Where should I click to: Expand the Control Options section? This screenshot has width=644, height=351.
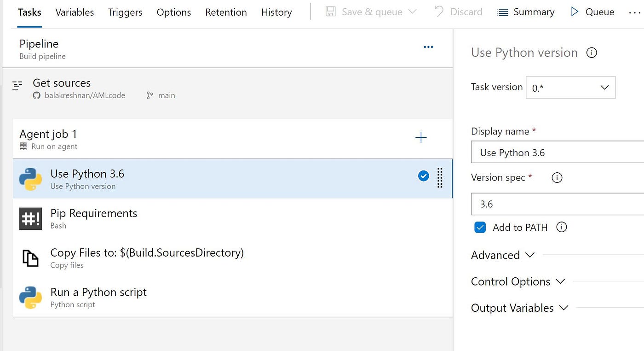518,281
